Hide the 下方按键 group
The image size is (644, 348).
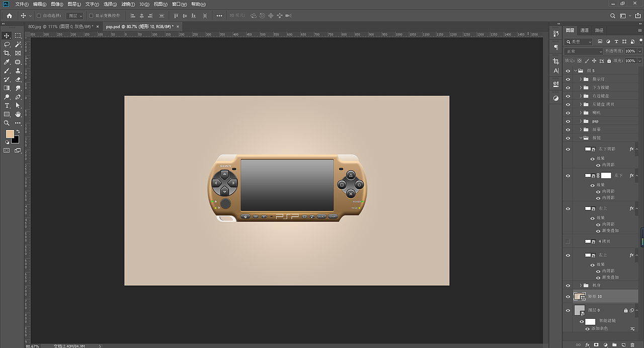(x=568, y=88)
